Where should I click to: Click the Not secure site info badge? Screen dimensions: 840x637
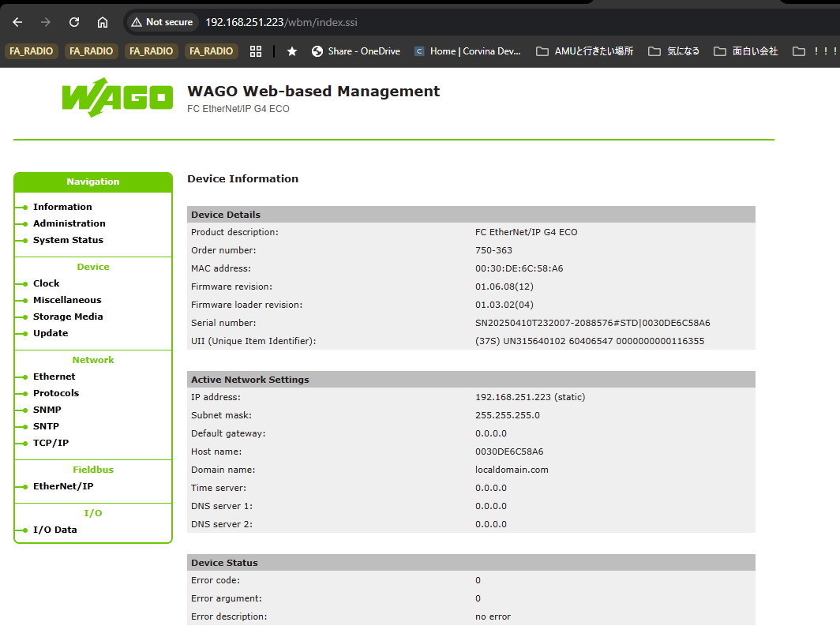(161, 22)
